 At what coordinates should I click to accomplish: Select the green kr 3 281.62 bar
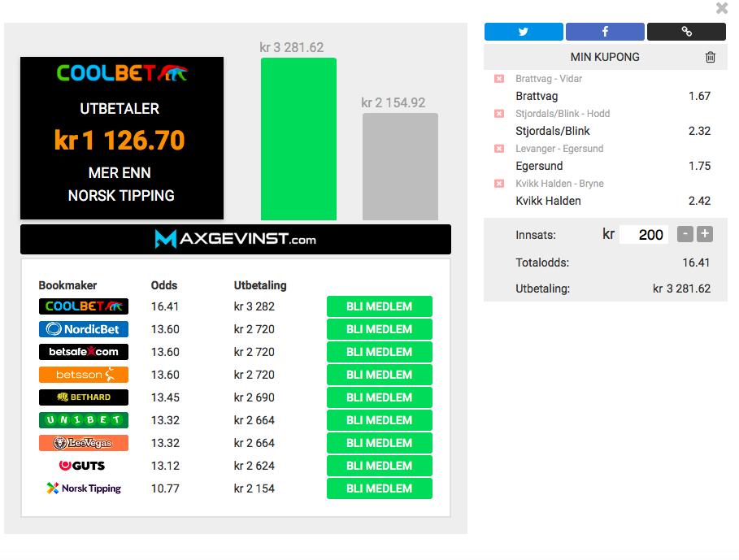[x=298, y=139]
